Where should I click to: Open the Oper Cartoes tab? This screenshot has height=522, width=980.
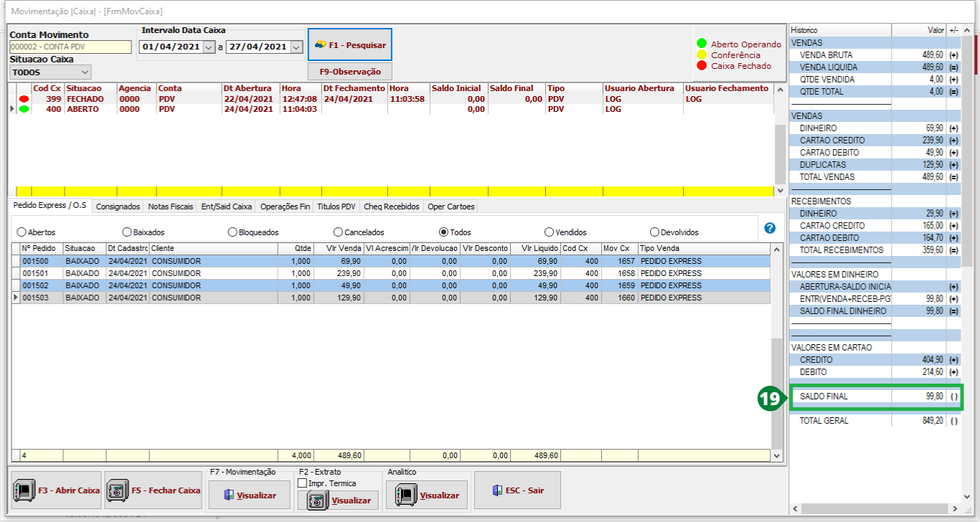pyautogui.click(x=451, y=207)
